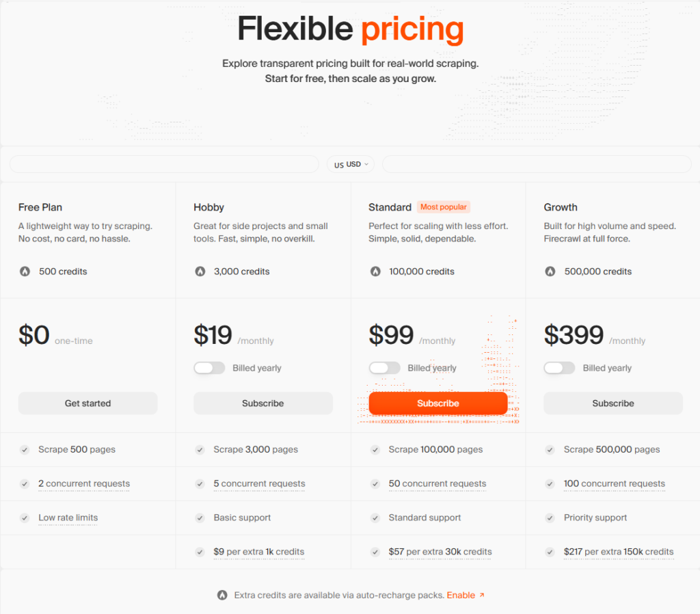Click the flame icon beside 3,000 credits
The height and width of the screenshot is (614, 700).
click(200, 271)
